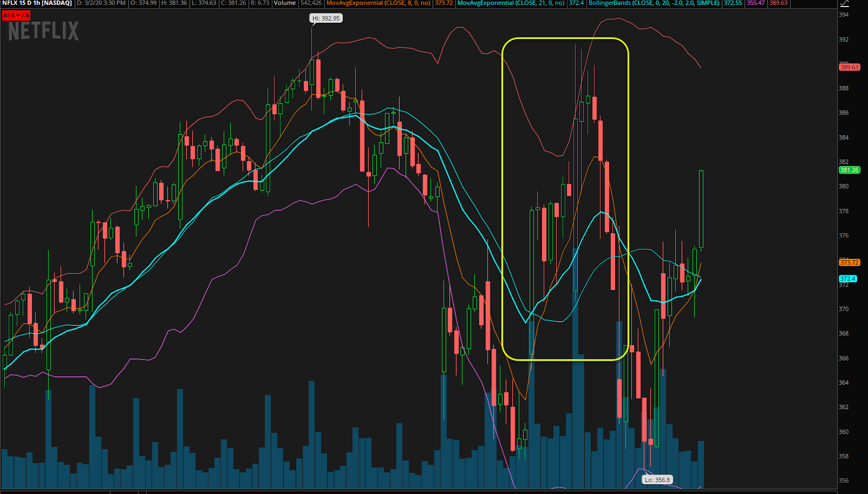Viewport: 868px width, 494px height.
Task: Click the red upper band value 389.63 in header
Action: (778, 3)
